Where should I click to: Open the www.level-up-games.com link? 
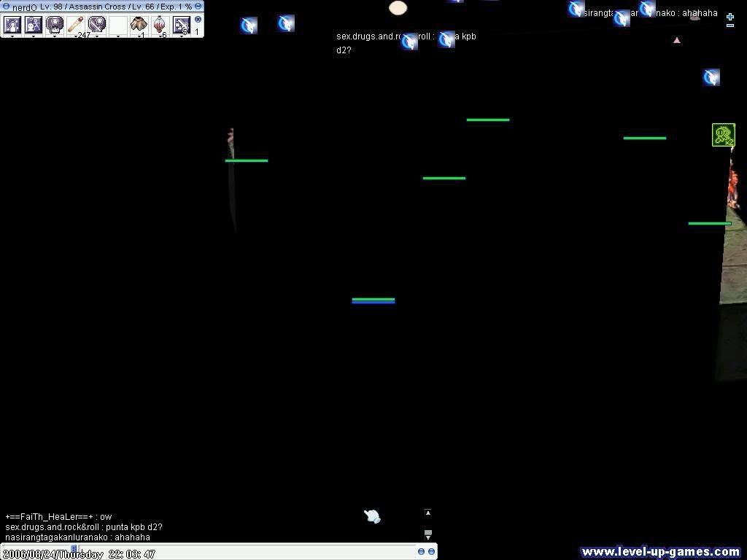pyautogui.click(x=661, y=552)
